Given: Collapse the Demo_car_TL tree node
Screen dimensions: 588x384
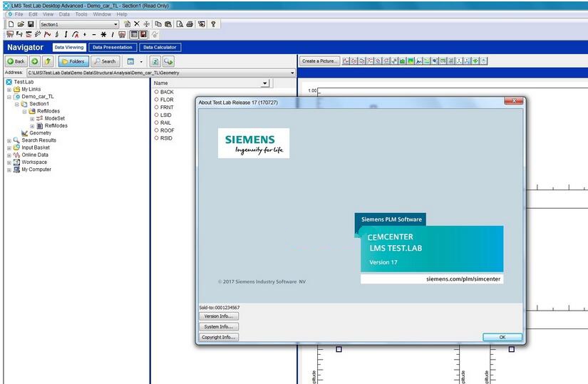Looking at the screenshot, I should pyautogui.click(x=9, y=97).
